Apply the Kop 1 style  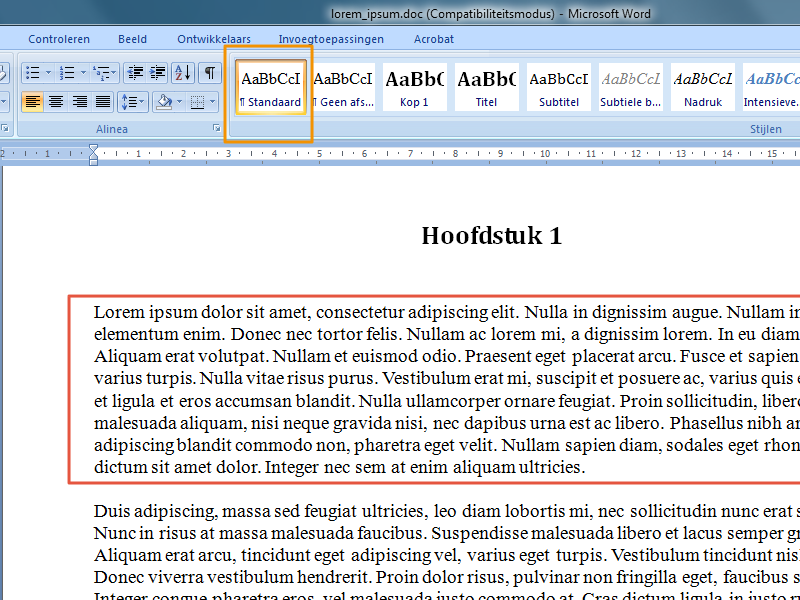click(414, 87)
